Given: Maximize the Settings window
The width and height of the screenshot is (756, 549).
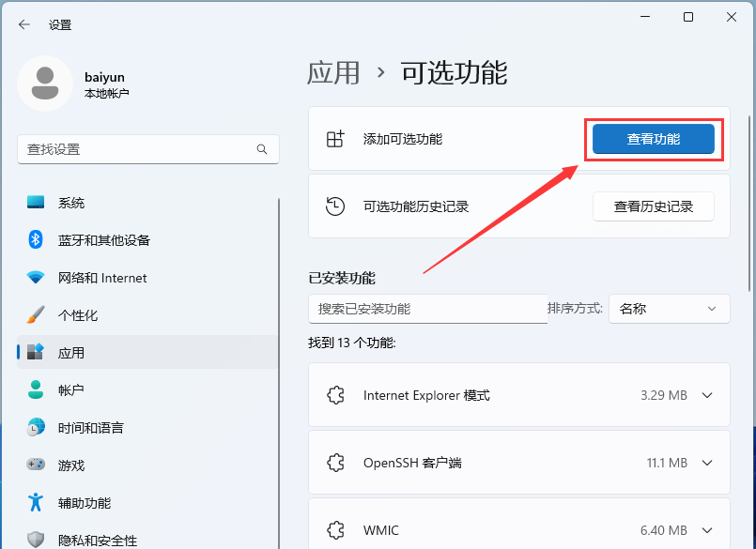Looking at the screenshot, I should click(688, 17).
